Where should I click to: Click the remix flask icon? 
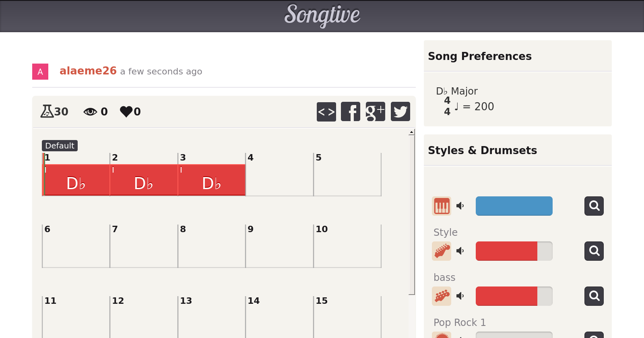tap(47, 111)
